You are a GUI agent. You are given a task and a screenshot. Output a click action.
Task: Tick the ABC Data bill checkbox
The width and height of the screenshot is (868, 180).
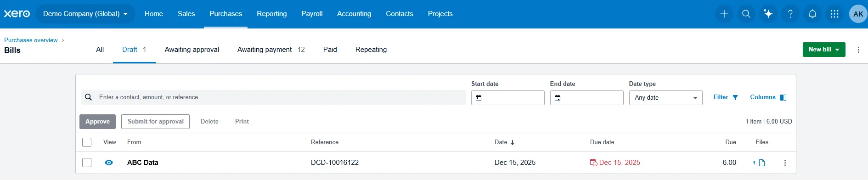(x=87, y=163)
